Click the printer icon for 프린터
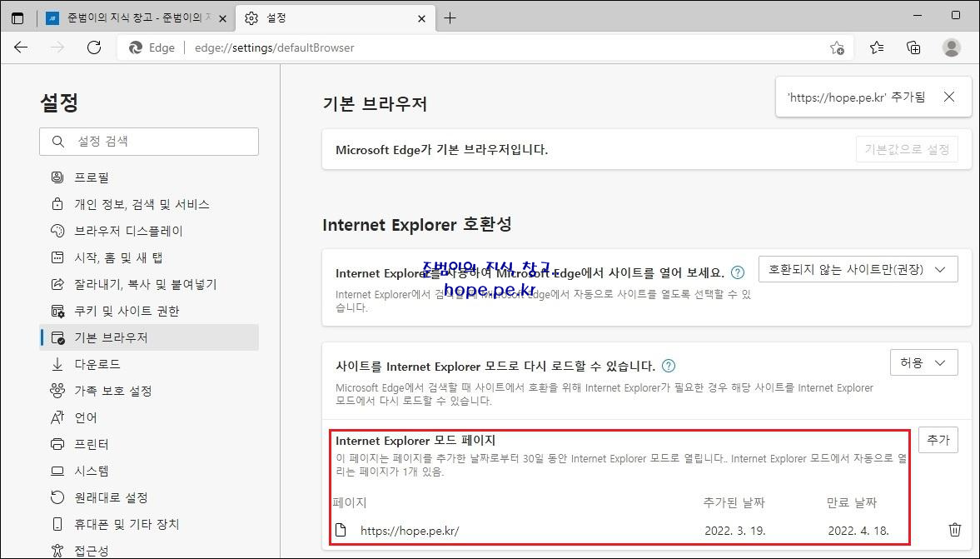Viewport: 980px width, 559px height. point(57,444)
